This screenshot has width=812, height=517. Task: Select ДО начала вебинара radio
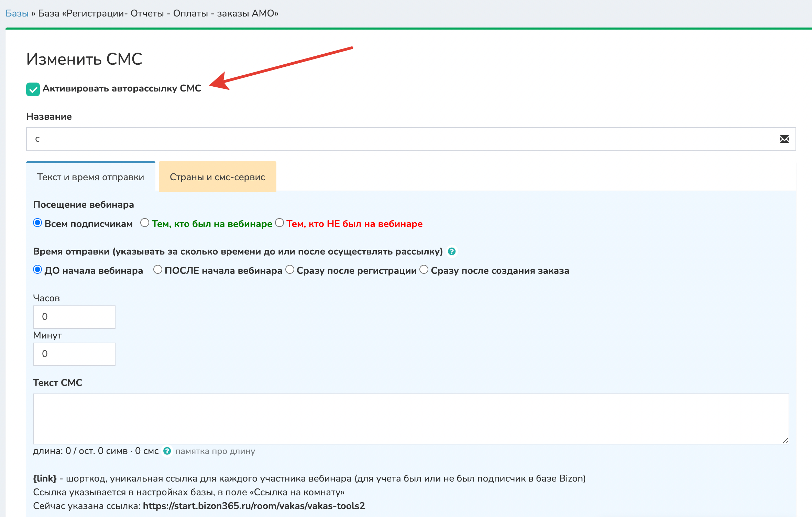point(37,270)
